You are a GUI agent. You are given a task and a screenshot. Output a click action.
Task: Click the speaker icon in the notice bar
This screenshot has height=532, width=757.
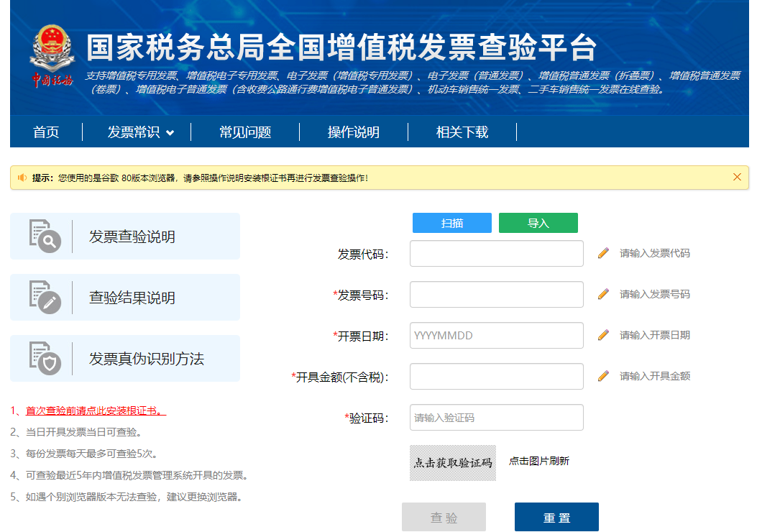pyautogui.click(x=23, y=177)
